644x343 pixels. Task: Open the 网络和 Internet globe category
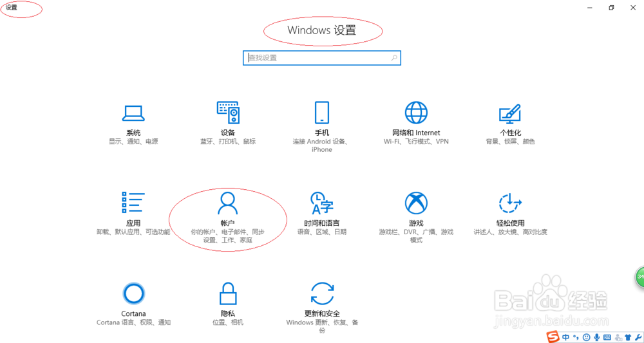tap(416, 123)
